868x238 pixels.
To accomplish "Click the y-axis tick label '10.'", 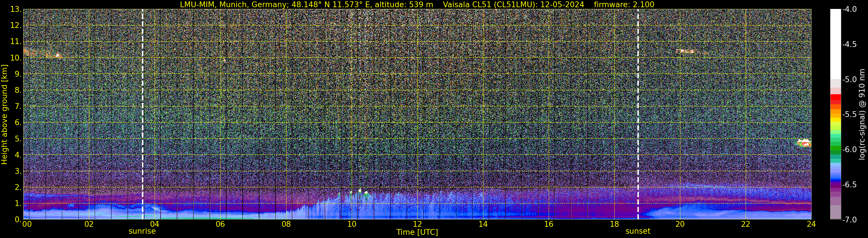I will [x=16, y=58].
